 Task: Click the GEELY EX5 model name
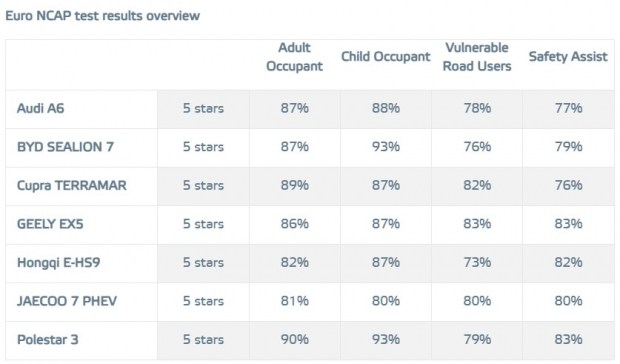[x=50, y=224]
